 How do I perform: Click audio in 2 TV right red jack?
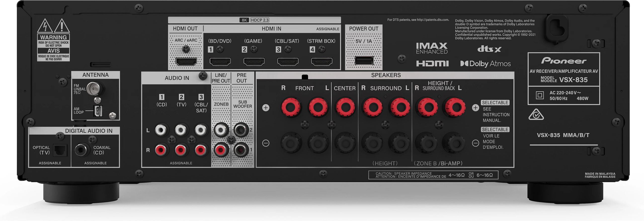coord(180,150)
